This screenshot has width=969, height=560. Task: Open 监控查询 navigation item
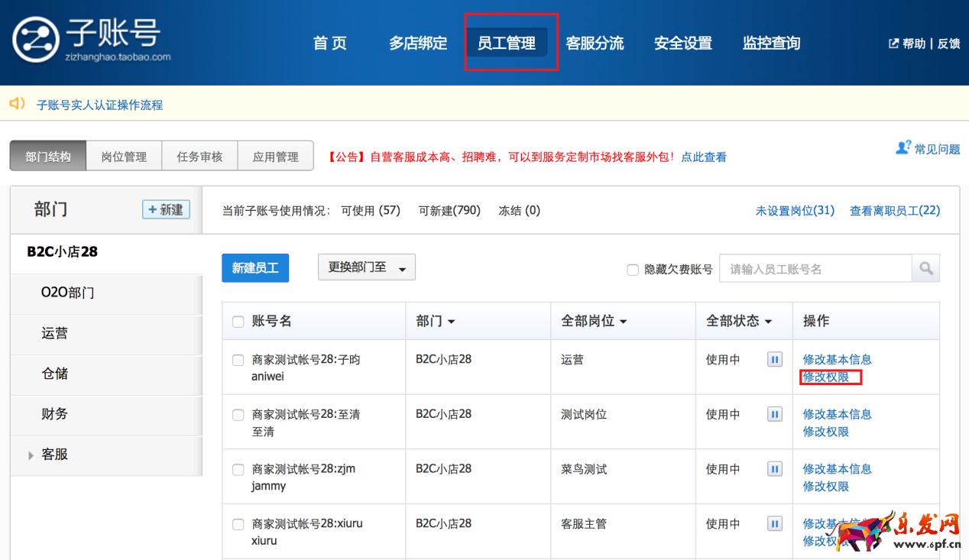(x=772, y=43)
